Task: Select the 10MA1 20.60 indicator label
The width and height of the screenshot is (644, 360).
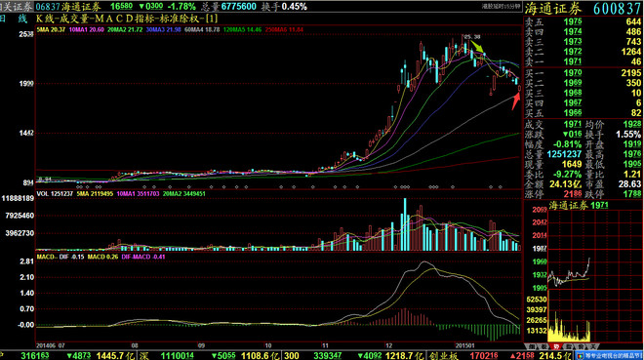Action: [86, 29]
